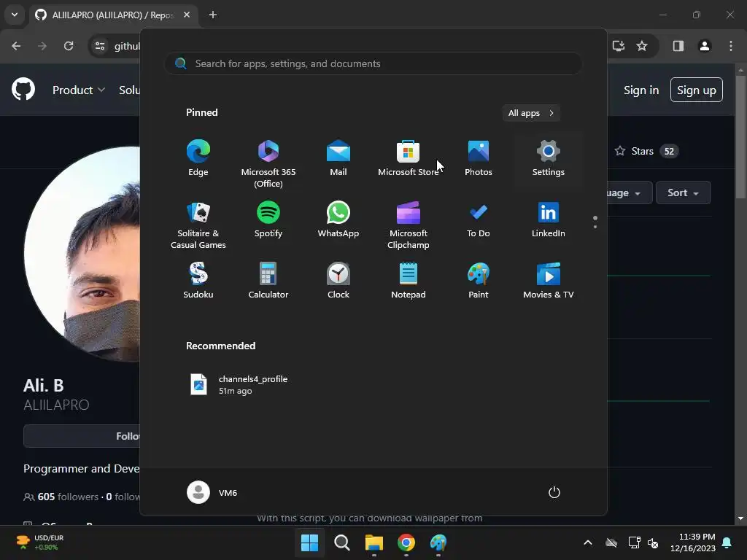This screenshot has width=747, height=560.
Task: Open taskbar Search icon
Action: pyautogui.click(x=342, y=542)
